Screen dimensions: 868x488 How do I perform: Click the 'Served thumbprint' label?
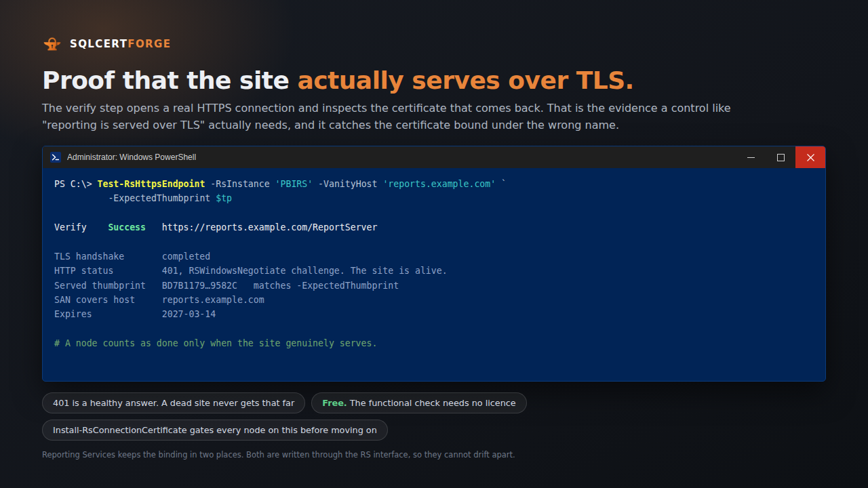100,285
